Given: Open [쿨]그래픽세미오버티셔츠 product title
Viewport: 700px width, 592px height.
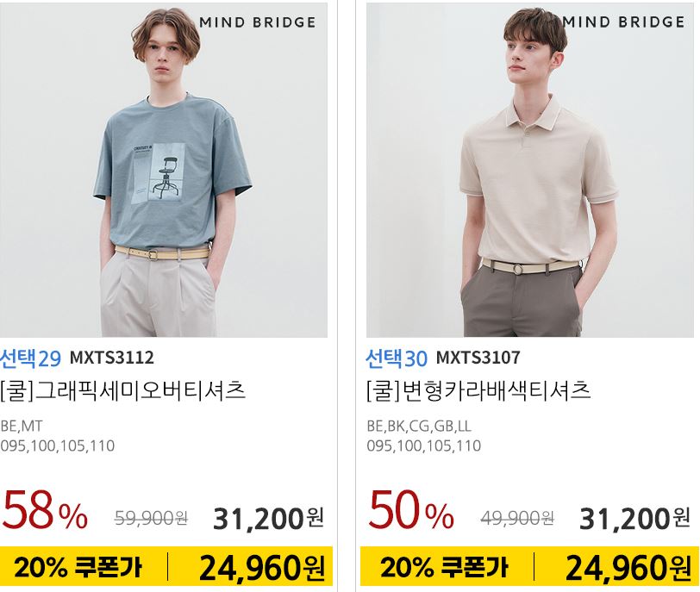Looking at the screenshot, I should pyautogui.click(x=122, y=390).
